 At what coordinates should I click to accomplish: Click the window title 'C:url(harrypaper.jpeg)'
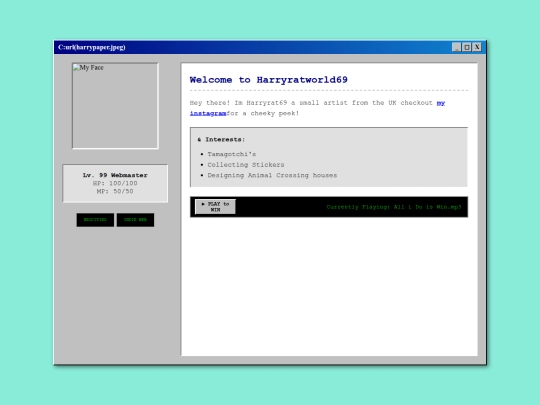click(92, 47)
